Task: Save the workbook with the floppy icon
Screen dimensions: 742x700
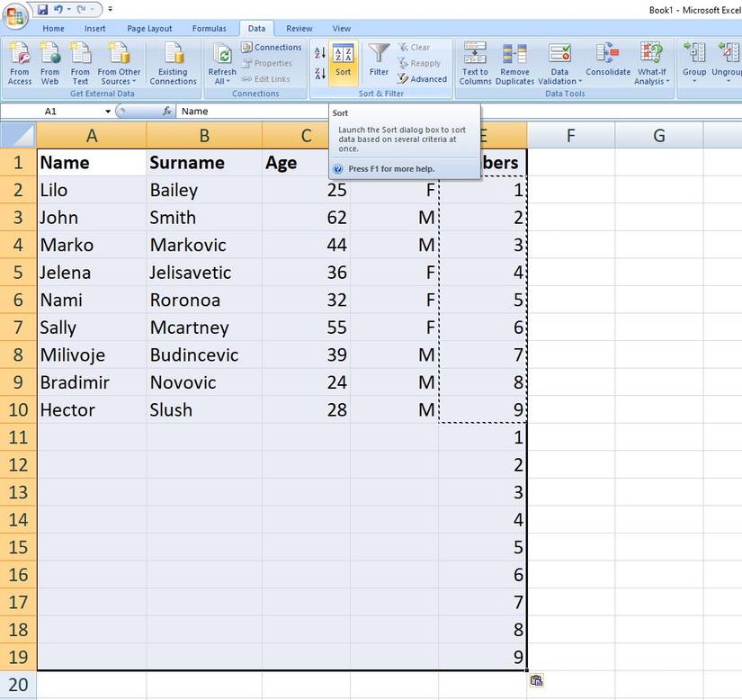Action: pyautogui.click(x=42, y=9)
